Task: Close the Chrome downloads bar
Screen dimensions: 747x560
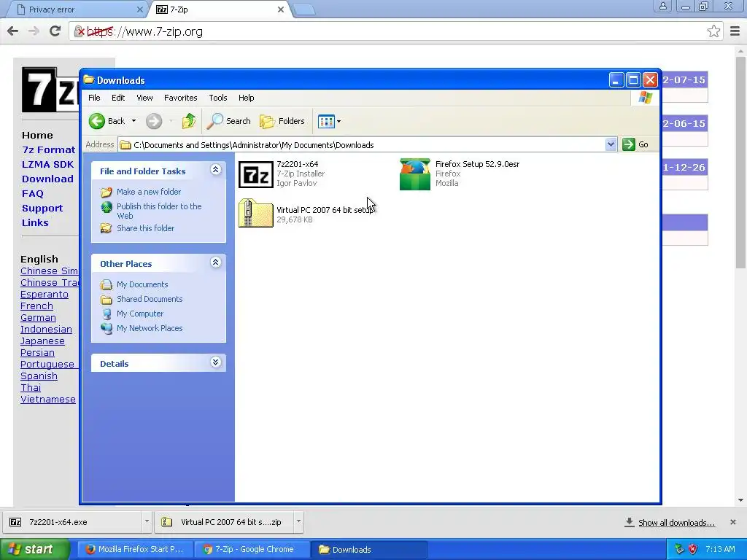Action: point(732,522)
